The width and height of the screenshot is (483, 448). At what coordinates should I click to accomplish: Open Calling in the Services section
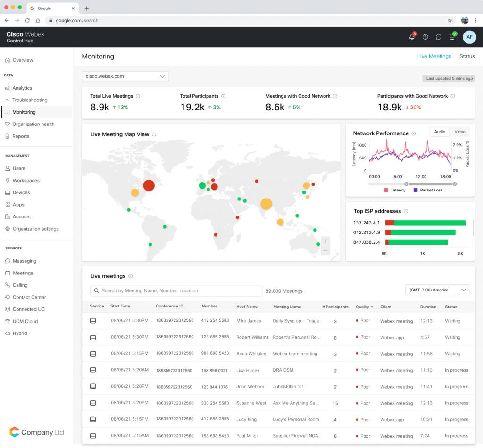coord(20,285)
